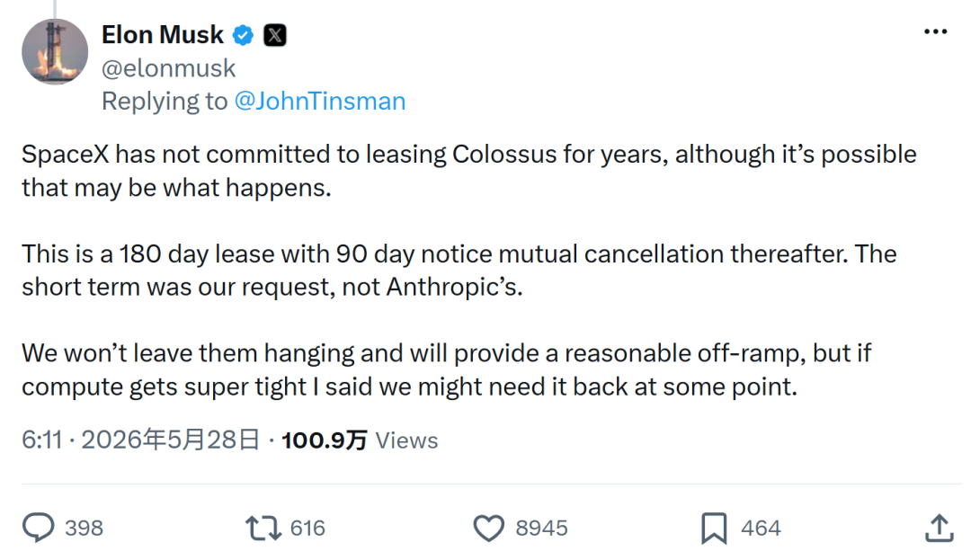Click the Elon Musk display name
The image size is (971, 560).
tap(162, 35)
